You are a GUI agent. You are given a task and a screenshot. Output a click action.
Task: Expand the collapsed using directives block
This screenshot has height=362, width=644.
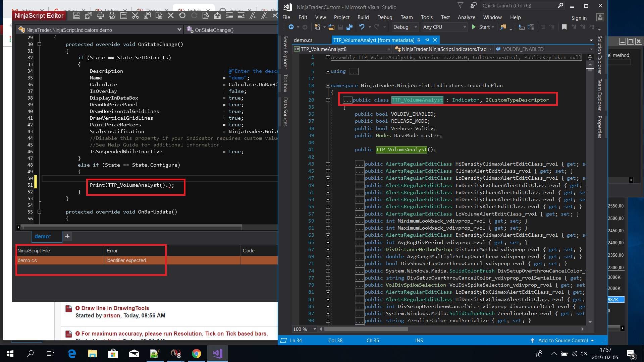pos(328,71)
